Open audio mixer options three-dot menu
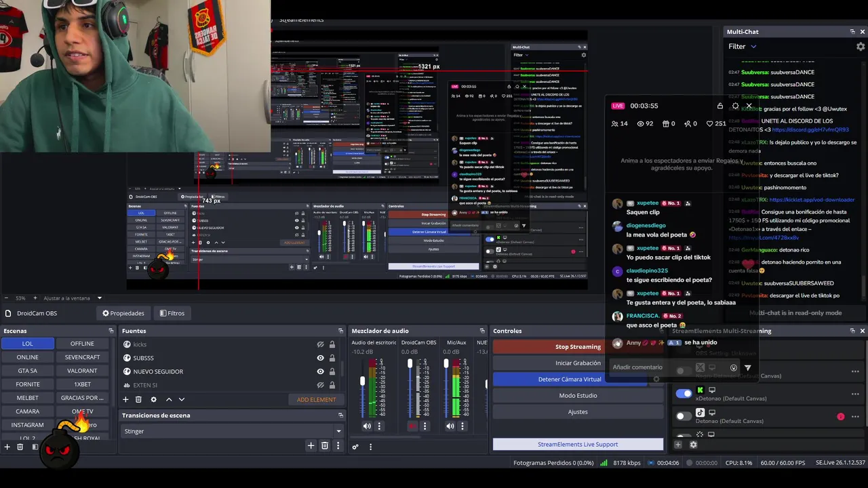This screenshot has height=488, width=868. point(370,447)
